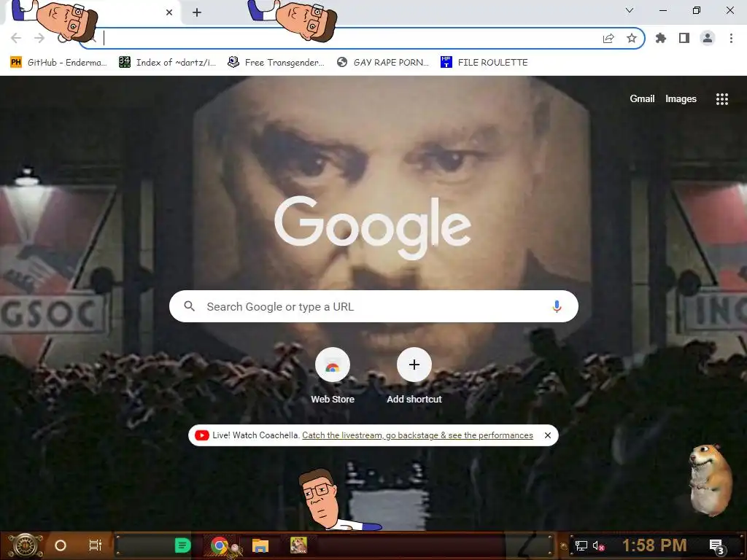Open the notification center with 3 alerts

click(717, 547)
